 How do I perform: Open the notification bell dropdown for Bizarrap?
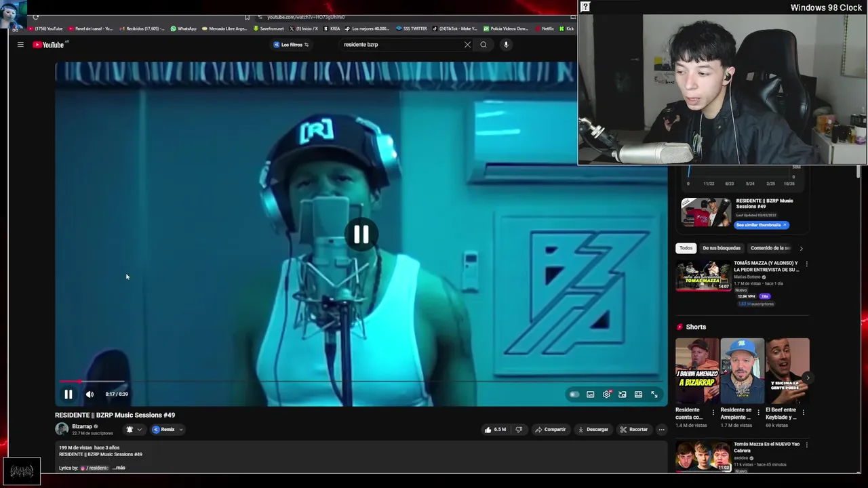[134, 430]
